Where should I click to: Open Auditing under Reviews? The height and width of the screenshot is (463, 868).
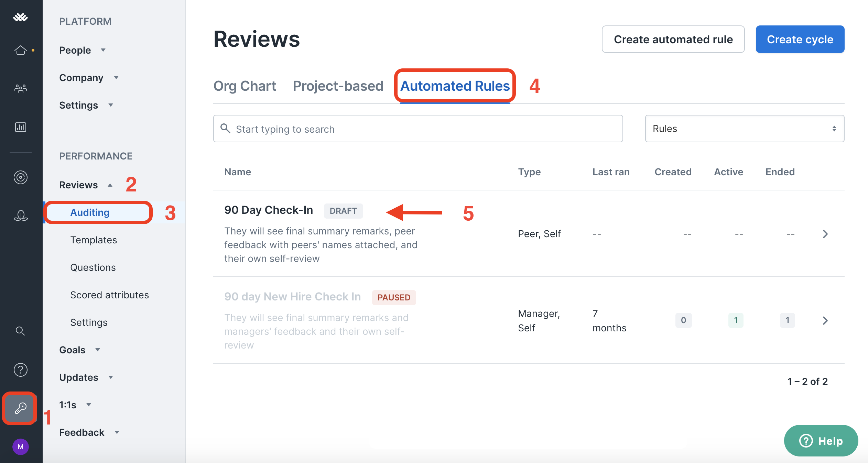click(90, 212)
